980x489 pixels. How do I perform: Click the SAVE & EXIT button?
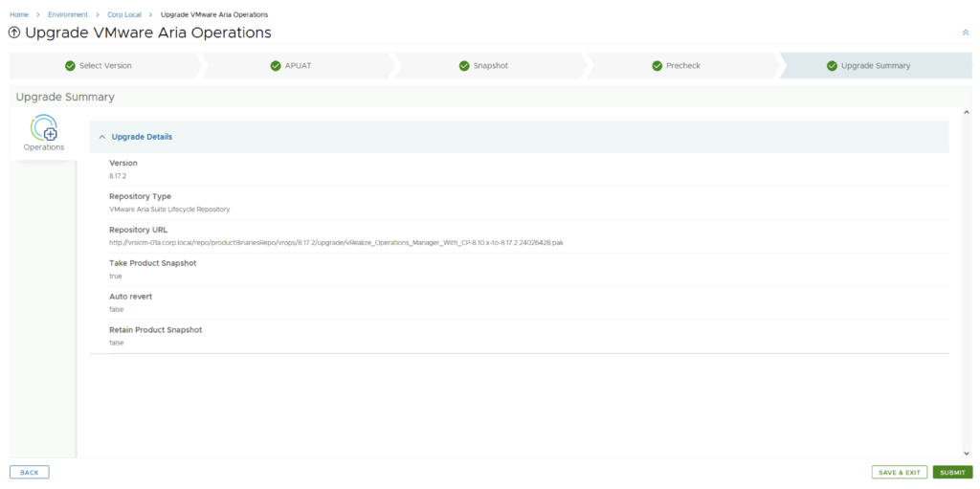click(900, 473)
